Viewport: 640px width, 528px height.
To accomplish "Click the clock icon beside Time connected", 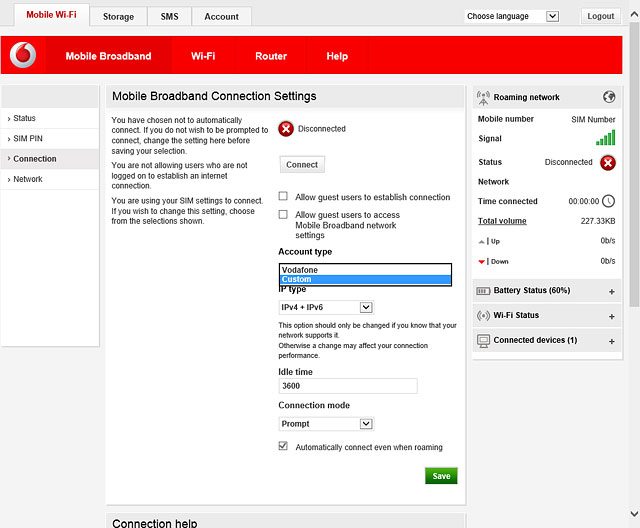I will point(609,201).
